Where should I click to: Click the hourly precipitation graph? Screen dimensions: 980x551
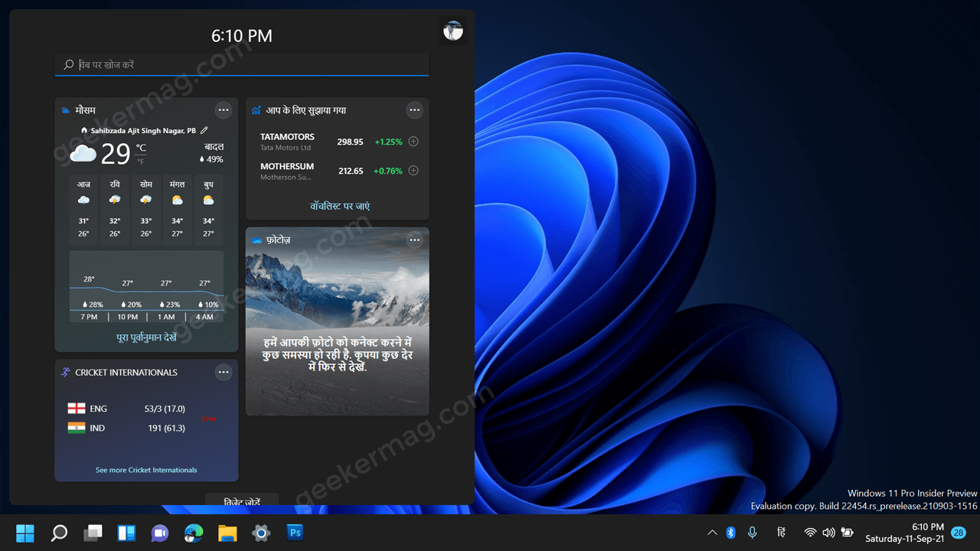tap(146, 287)
